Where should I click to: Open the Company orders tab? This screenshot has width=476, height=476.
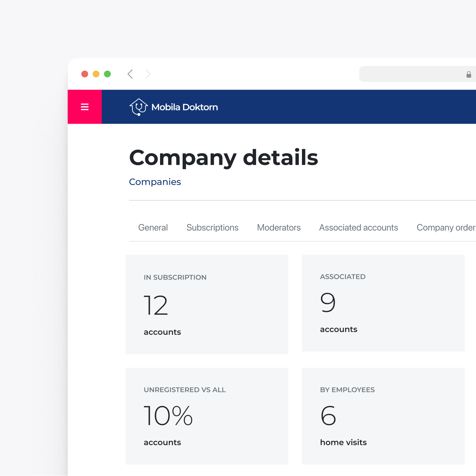pos(446,228)
